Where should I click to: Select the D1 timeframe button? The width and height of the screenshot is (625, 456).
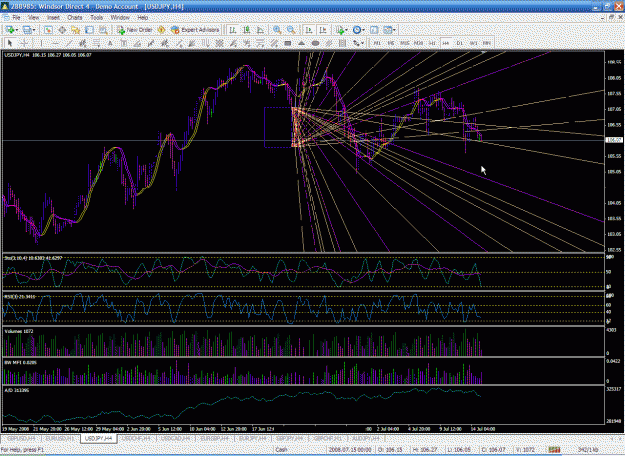460,43
